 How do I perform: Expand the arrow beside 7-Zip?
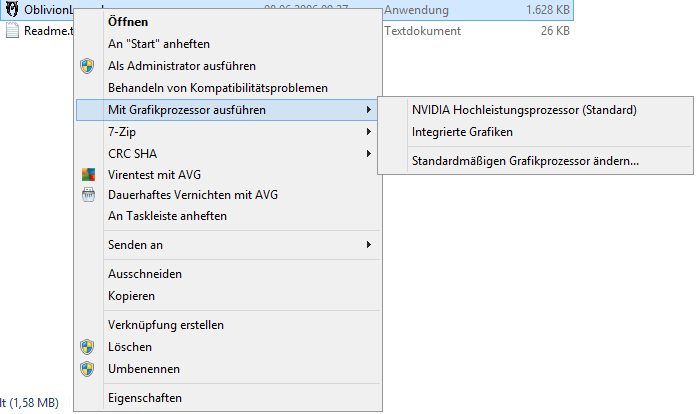click(x=368, y=132)
